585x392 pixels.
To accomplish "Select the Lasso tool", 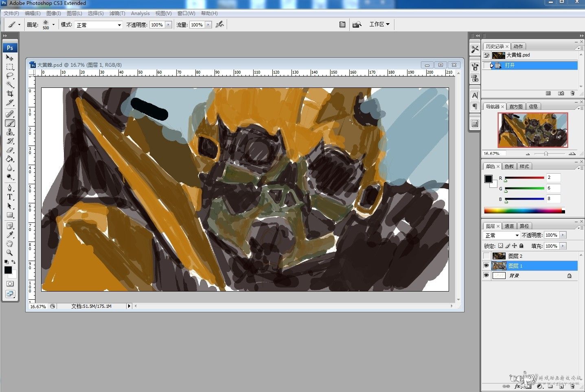I will (10, 76).
